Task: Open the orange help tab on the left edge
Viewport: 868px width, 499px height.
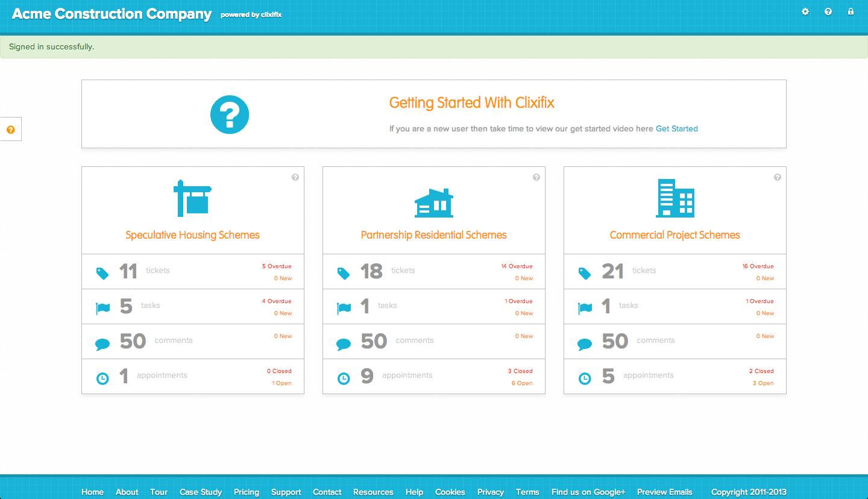Action: coord(11,130)
